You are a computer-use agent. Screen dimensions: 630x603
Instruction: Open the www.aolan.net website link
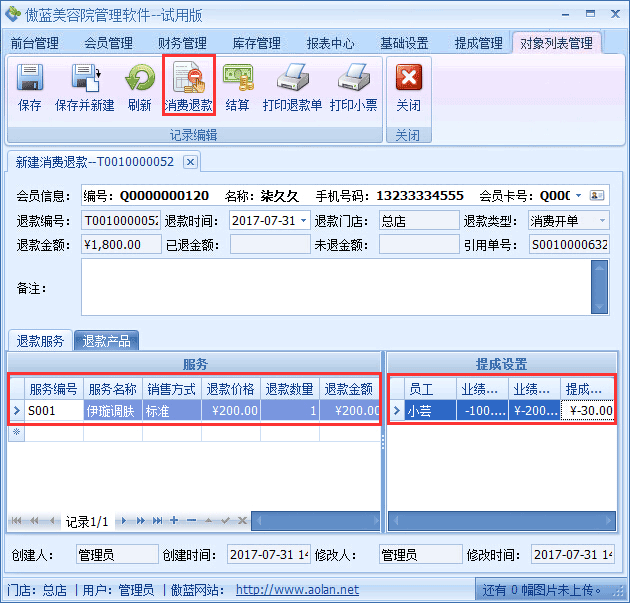coord(297,590)
